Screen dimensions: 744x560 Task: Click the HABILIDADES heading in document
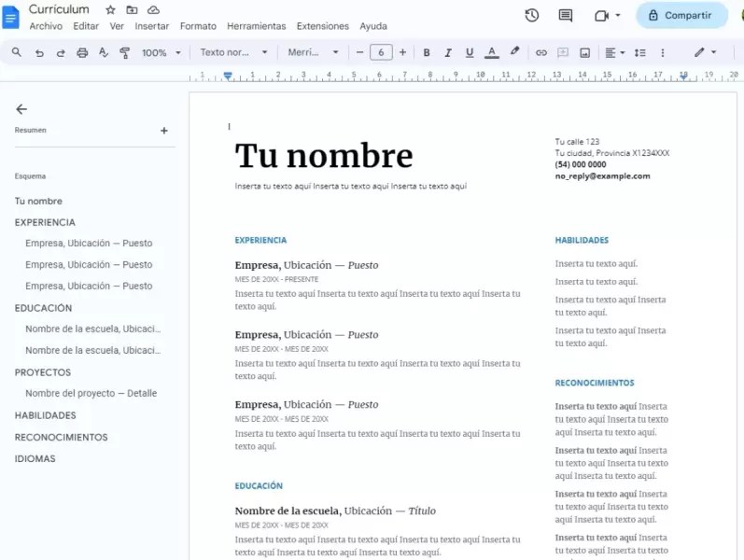click(x=582, y=240)
